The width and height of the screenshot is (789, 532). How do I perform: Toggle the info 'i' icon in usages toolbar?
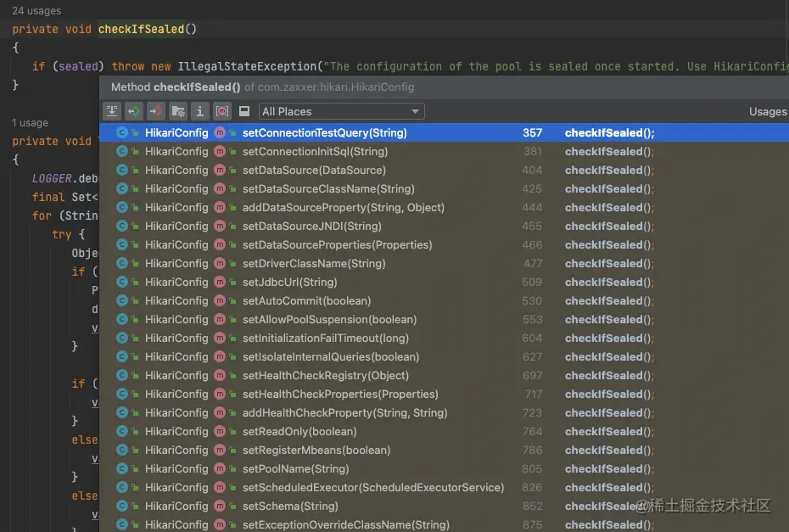(x=200, y=111)
